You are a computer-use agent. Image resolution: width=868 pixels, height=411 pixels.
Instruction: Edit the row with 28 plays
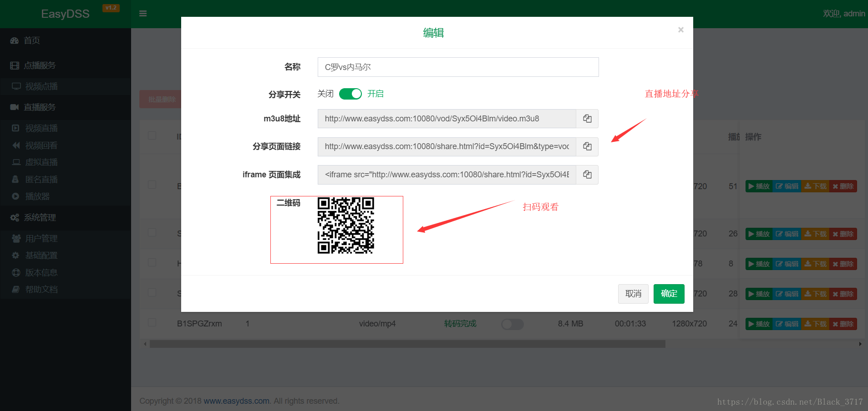tap(787, 294)
